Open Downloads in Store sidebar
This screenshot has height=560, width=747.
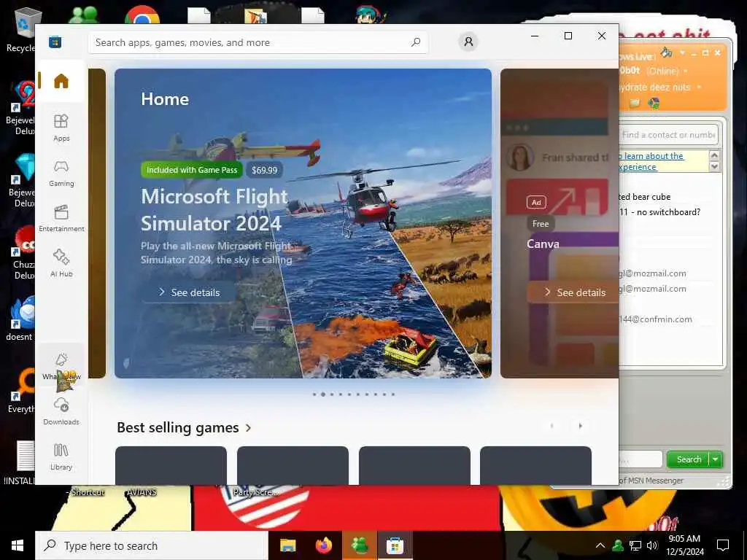(x=61, y=411)
